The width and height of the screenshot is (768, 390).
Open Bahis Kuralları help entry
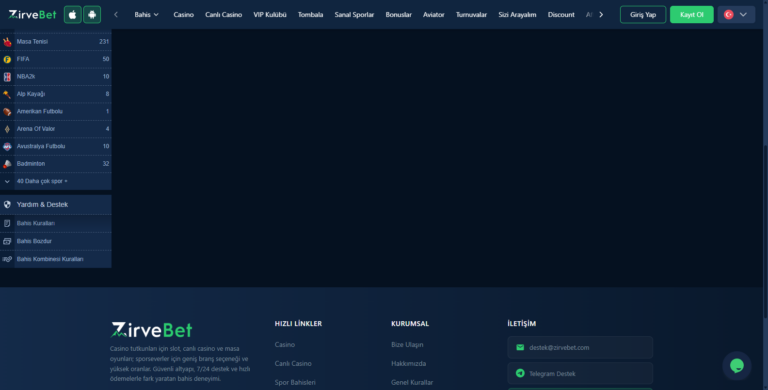tap(55, 223)
